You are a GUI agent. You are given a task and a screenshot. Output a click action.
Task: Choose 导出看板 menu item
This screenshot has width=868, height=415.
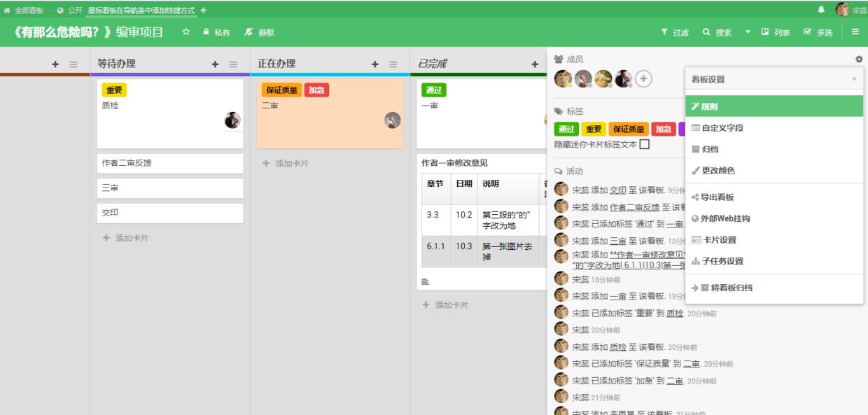(774, 197)
